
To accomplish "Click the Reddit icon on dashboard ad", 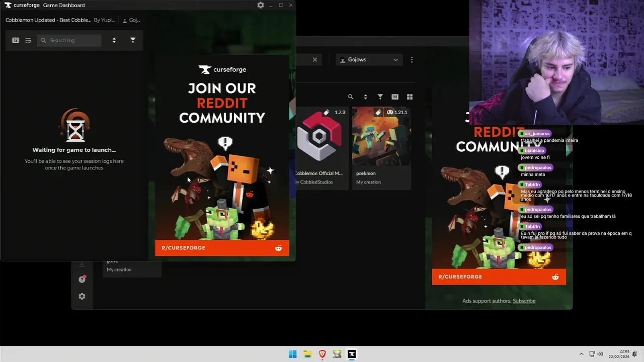I will click(x=278, y=248).
